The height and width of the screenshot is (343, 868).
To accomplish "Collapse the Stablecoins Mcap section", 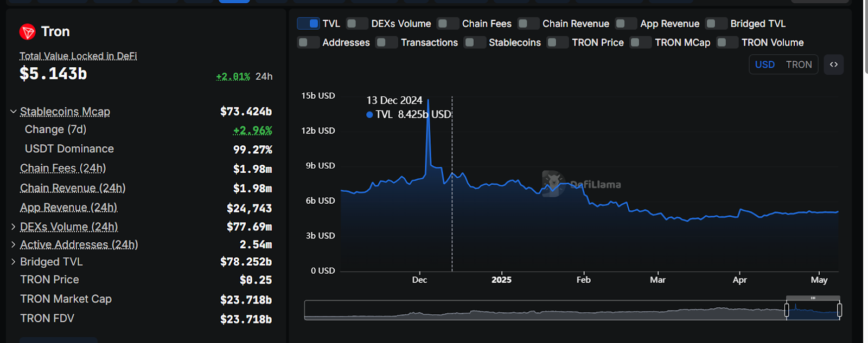I will click(x=14, y=112).
